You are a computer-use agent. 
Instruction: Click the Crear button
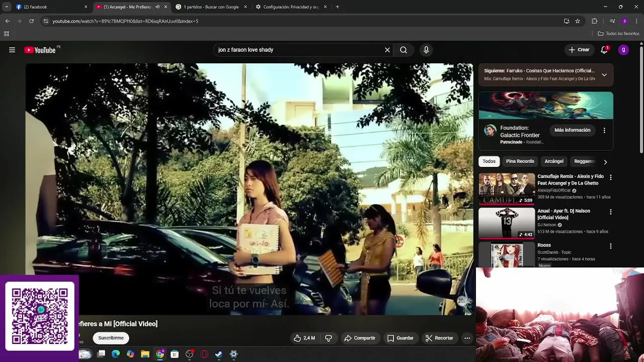point(579,50)
